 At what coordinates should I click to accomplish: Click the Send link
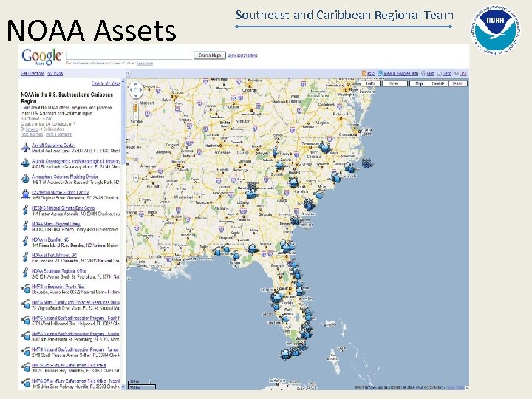(447, 73)
